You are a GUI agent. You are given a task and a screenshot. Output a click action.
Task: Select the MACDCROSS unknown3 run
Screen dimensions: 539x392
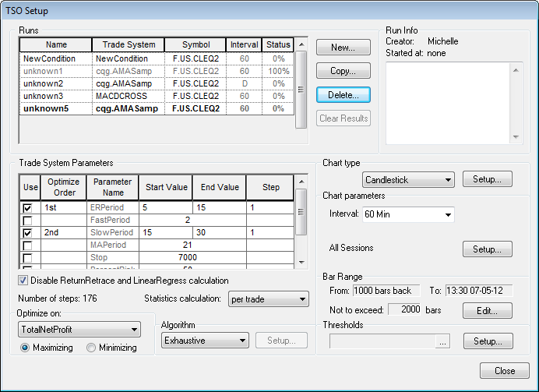pos(121,96)
